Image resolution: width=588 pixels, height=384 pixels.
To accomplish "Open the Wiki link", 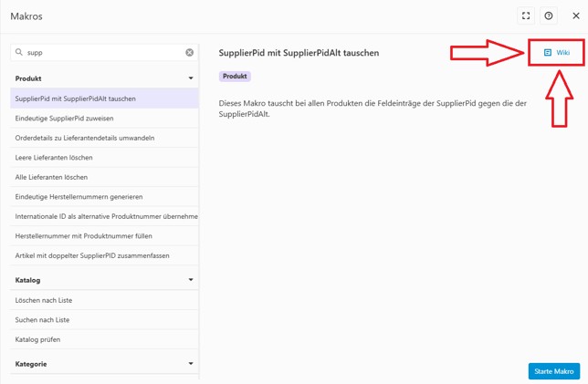I will pos(557,53).
